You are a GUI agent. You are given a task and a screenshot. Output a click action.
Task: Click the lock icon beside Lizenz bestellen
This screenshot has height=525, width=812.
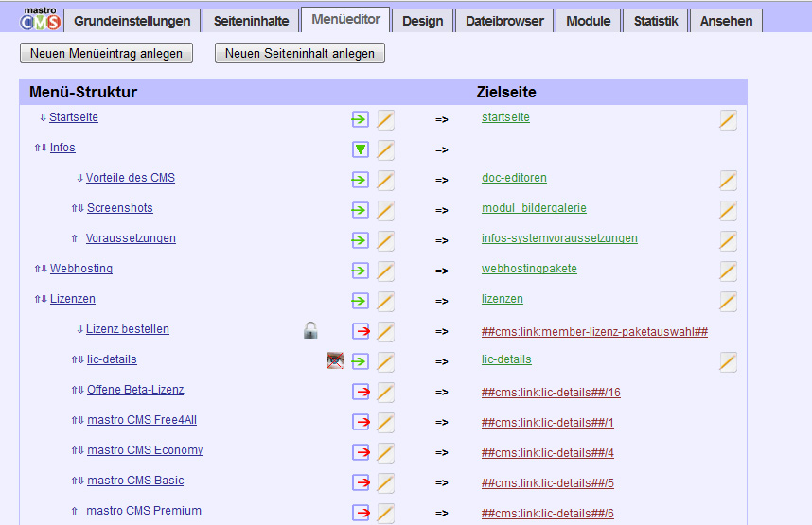click(310, 330)
